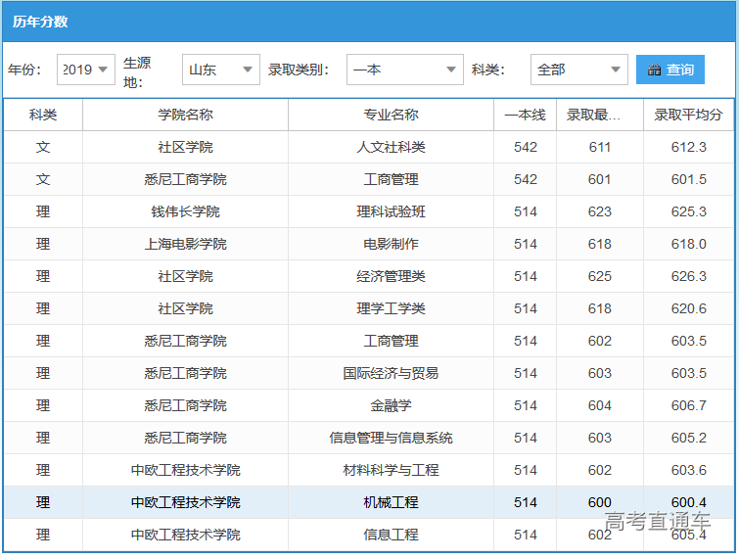Select the 材料科学与工程 row
Viewport: 739px width, 560px height.
[391, 470]
